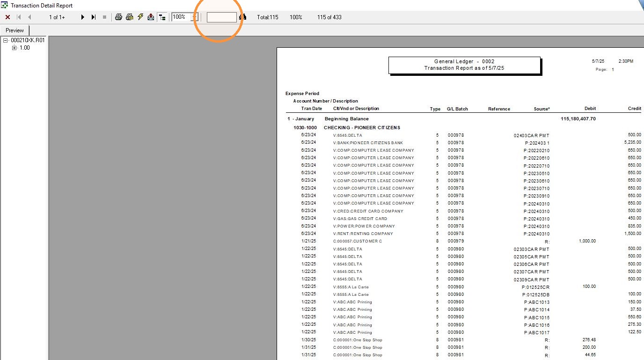Click batch number 000979
The width and height of the screenshot is (644, 360).
(455, 241)
